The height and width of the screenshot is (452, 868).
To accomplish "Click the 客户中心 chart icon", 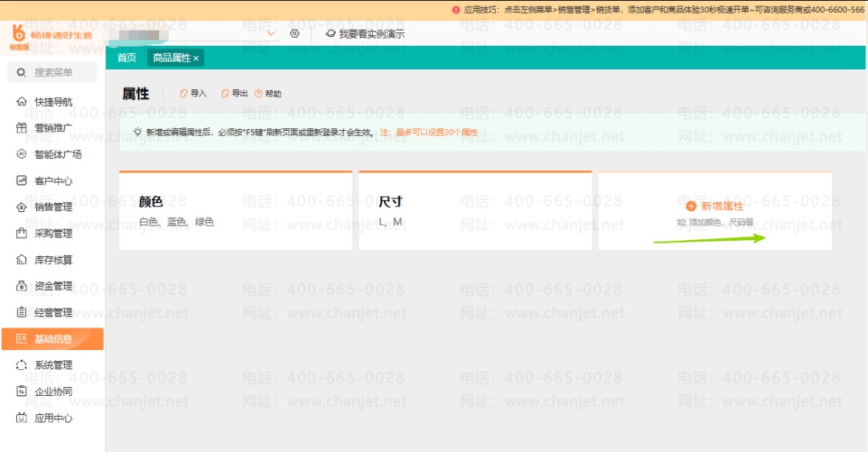I will click(x=22, y=181).
